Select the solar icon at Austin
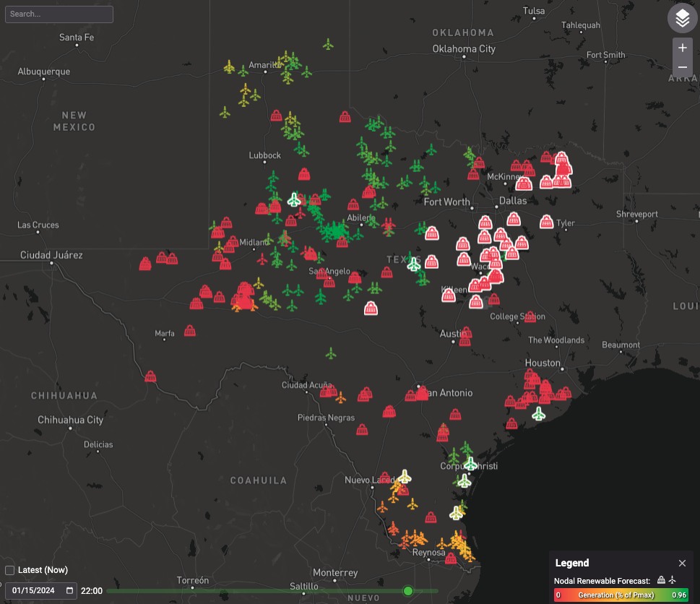 (x=467, y=333)
